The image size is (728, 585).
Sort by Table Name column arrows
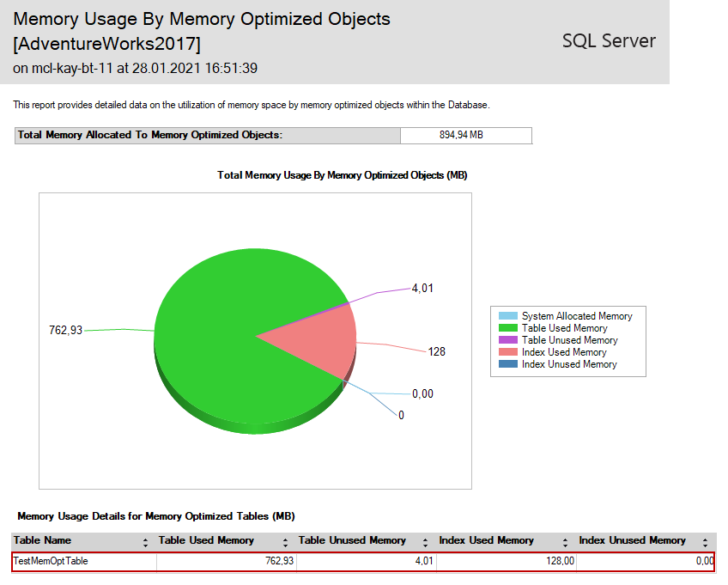[x=145, y=542]
